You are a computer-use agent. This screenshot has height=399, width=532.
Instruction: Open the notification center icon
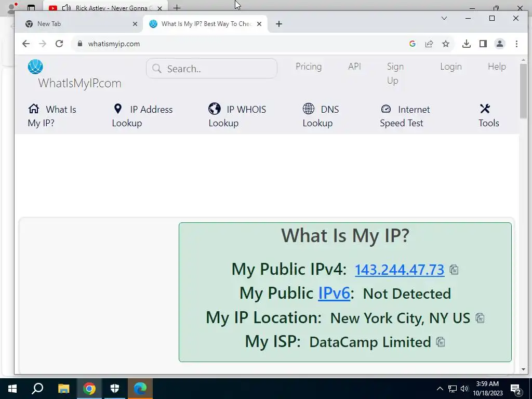click(516, 389)
